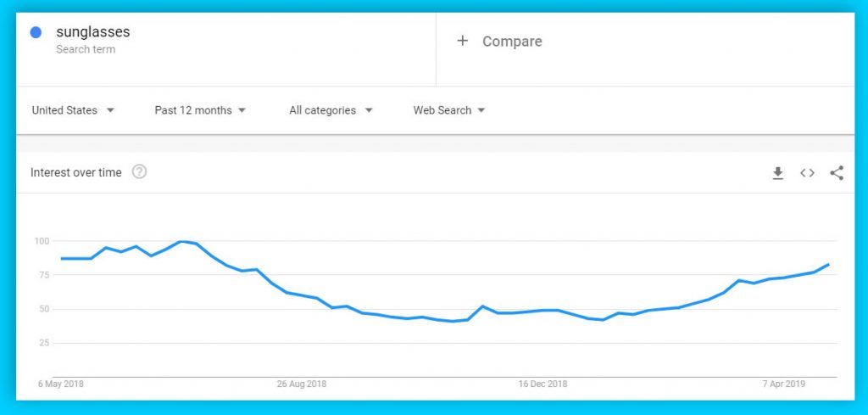Click the chart peak at value 100
The image size is (868, 415).
click(x=181, y=241)
